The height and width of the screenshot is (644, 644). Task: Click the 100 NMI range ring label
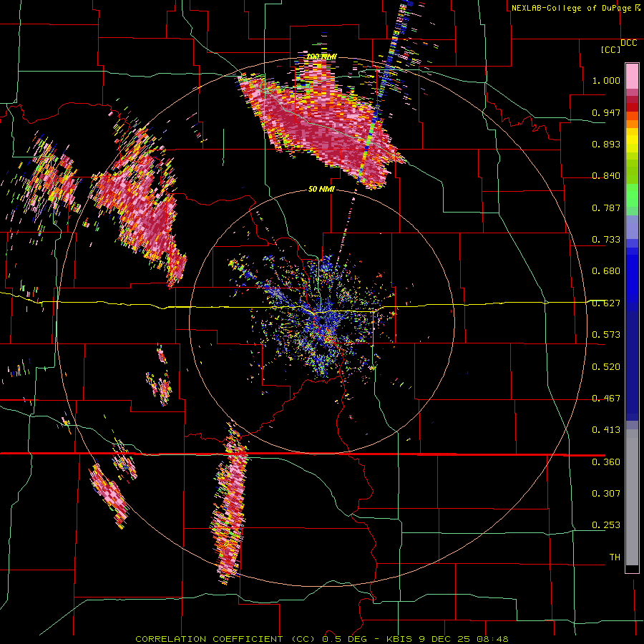pyautogui.click(x=321, y=57)
